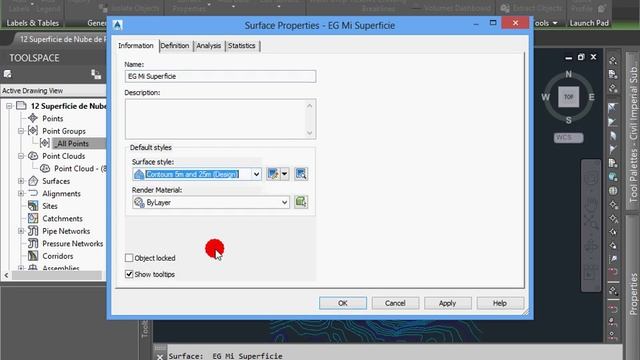This screenshot has height=360, width=640.
Task: Click South on the ViewCube compass
Action: (569, 120)
